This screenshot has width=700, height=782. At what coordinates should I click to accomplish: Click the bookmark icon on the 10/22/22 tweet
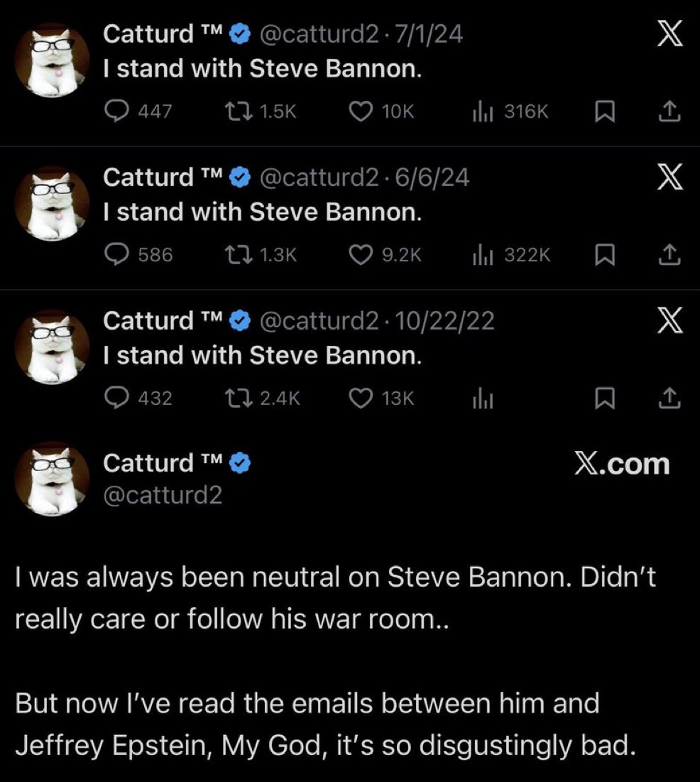pyautogui.click(x=604, y=398)
